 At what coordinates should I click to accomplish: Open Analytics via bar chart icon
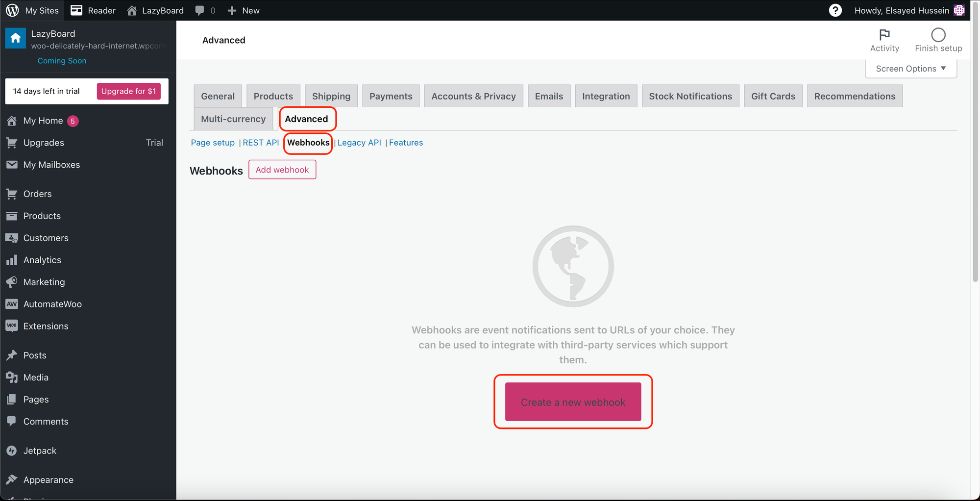[x=12, y=260]
